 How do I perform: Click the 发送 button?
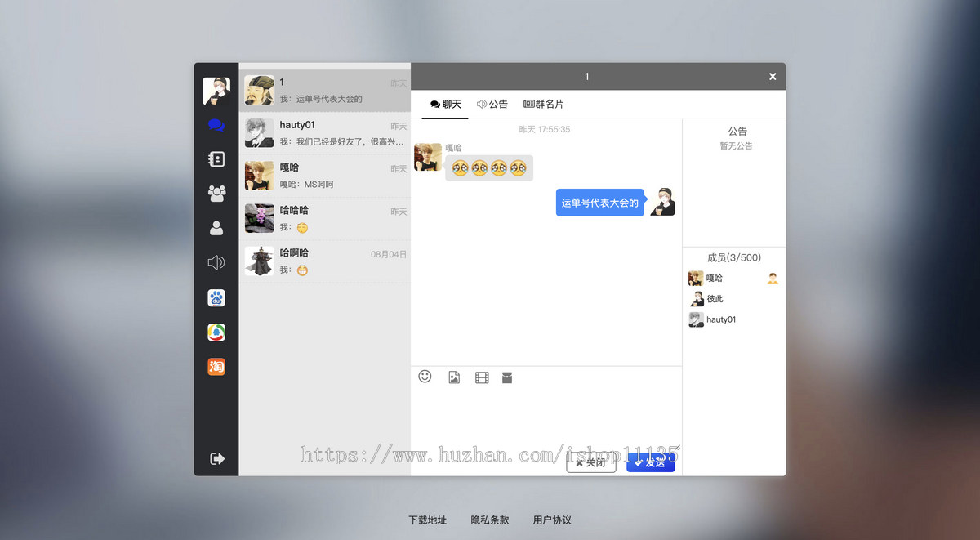[651, 462]
